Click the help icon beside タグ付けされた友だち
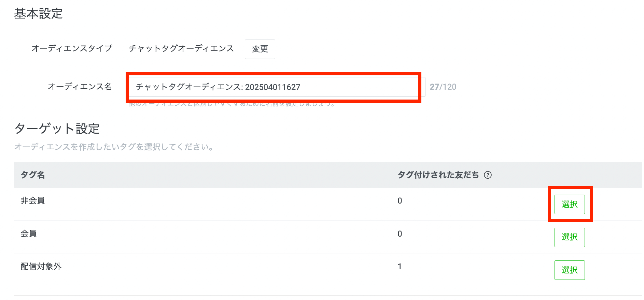 (x=488, y=175)
